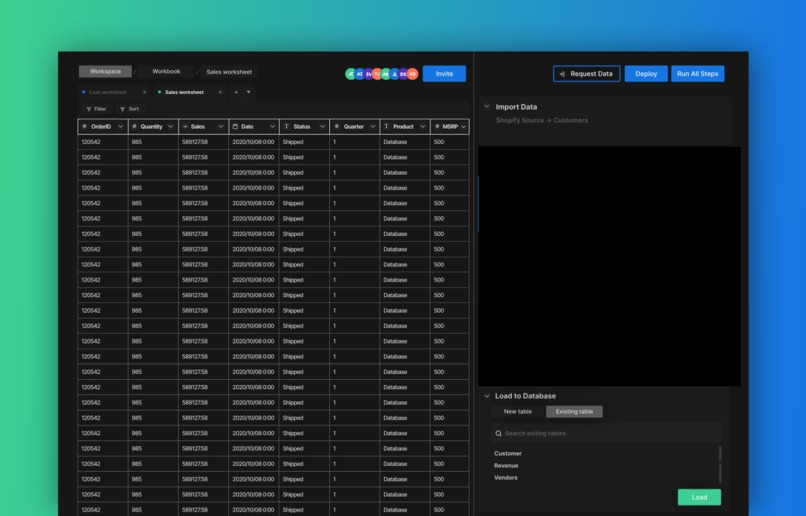Click the calendar icon in Date column header
Image resolution: width=806 pixels, height=516 pixels.
point(235,126)
